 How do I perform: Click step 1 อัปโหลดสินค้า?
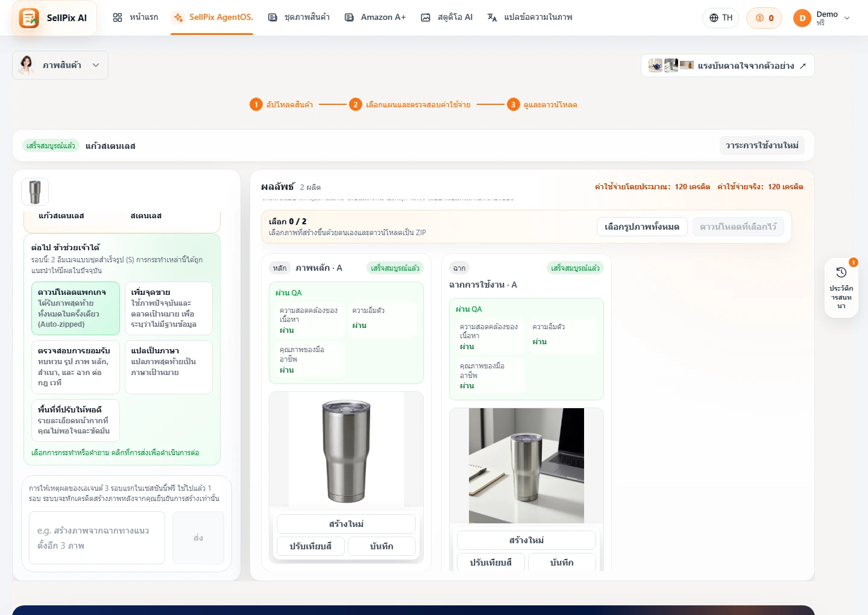281,105
